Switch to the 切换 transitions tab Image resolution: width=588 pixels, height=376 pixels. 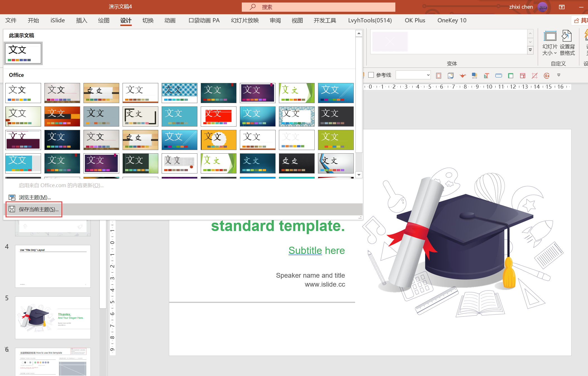(148, 20)
